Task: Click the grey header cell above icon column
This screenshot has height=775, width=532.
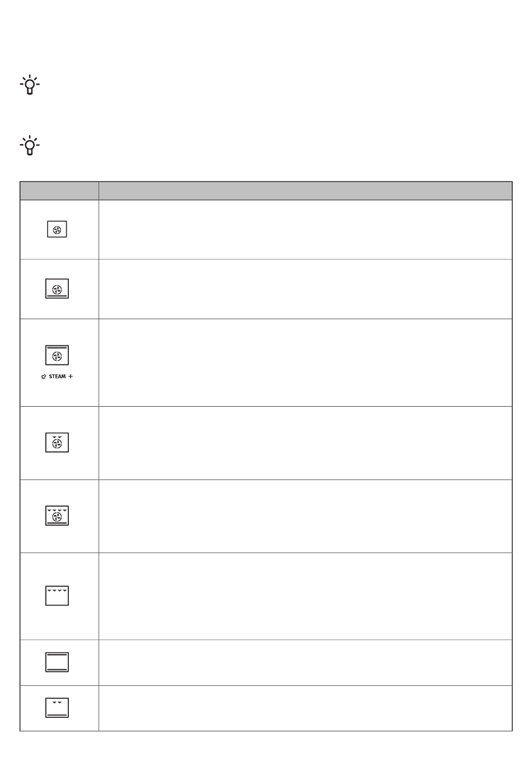Action: tap(59, 191)
